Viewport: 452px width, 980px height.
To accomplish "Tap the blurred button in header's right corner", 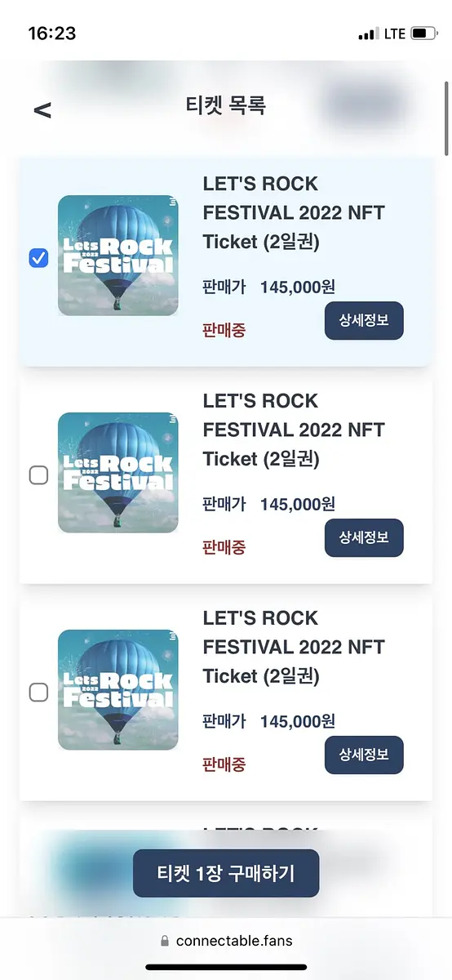I will coord(364,107).
